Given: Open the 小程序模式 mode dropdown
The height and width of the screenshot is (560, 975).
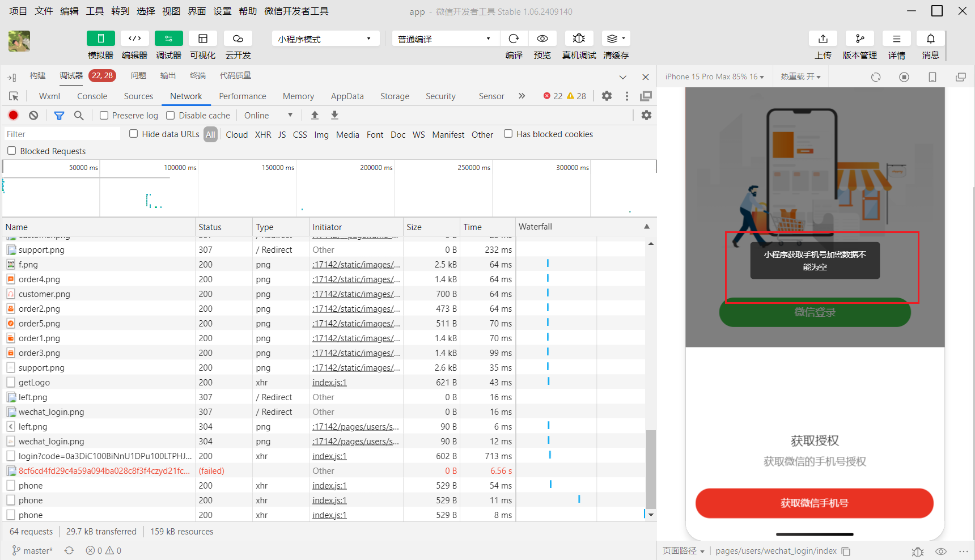Looking at the screenshot, I should click(x=325, y=39).
